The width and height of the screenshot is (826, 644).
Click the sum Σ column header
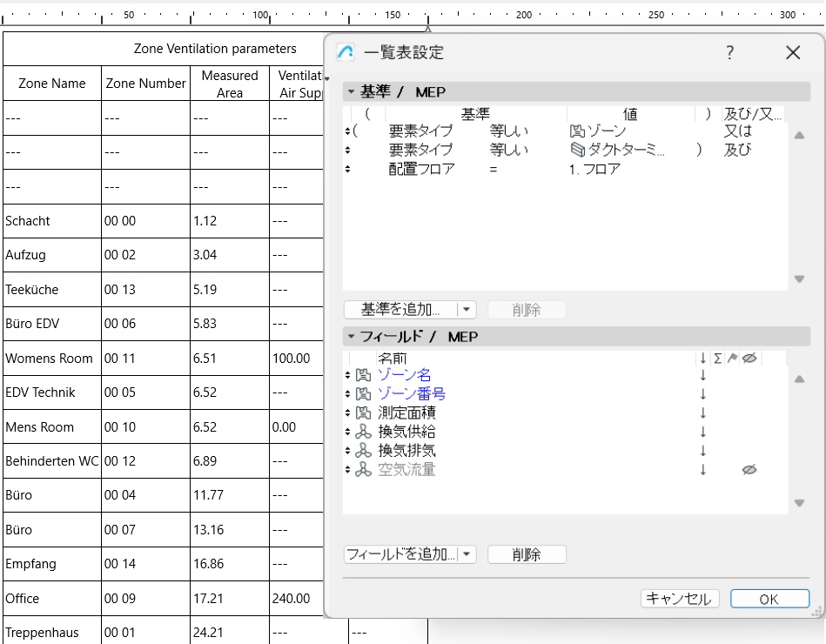tap(717, 359)
